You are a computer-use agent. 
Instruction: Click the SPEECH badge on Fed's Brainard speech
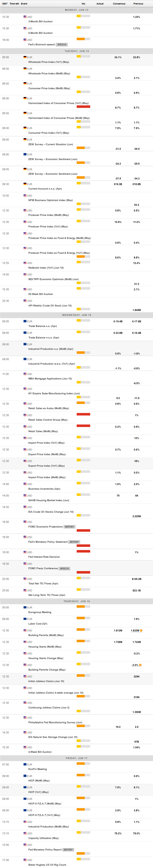point(62,45)
